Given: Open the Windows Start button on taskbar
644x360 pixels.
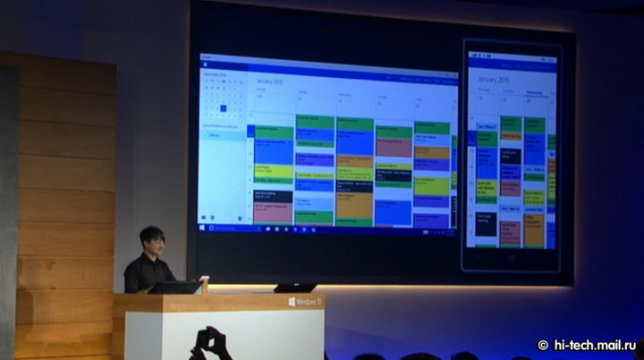Looking at the screenshot, I should (201, 227).
